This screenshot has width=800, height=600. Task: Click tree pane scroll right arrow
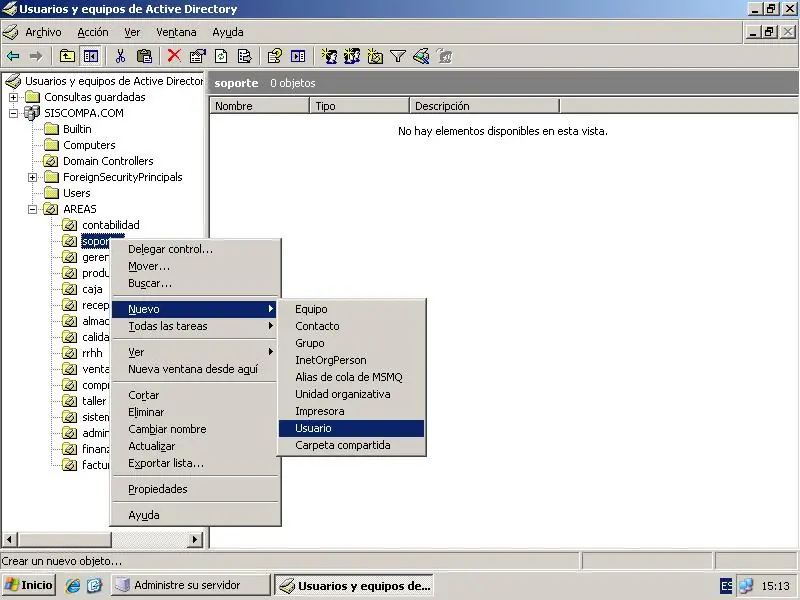[x=194, y=539]
